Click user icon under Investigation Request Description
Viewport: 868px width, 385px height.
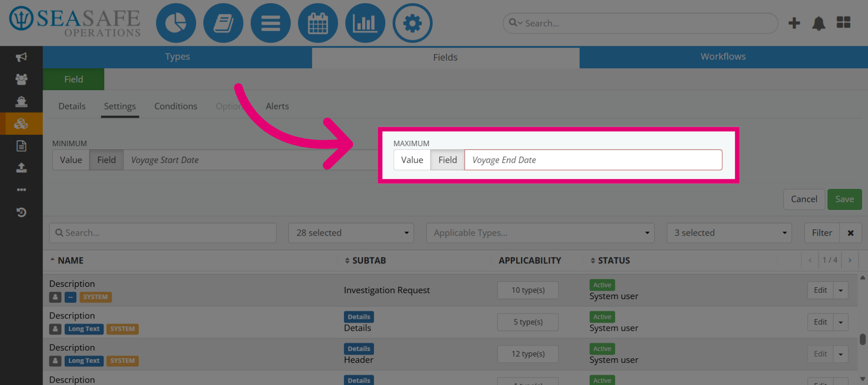click(x=55, y=297)
